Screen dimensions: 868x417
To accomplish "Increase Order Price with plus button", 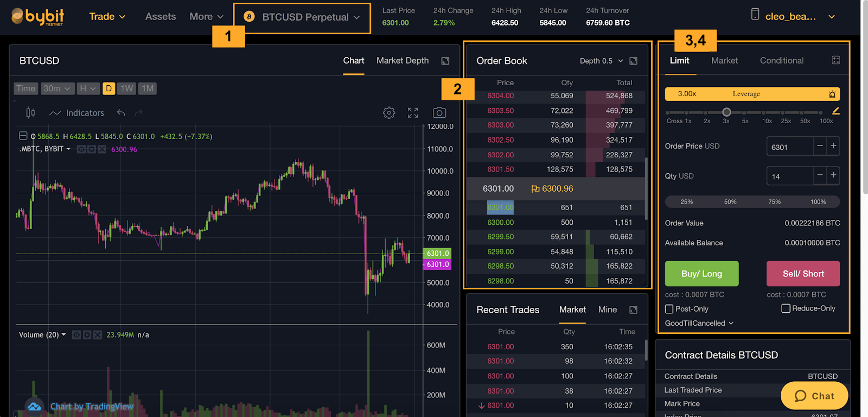I will click(x=834, y=146).
